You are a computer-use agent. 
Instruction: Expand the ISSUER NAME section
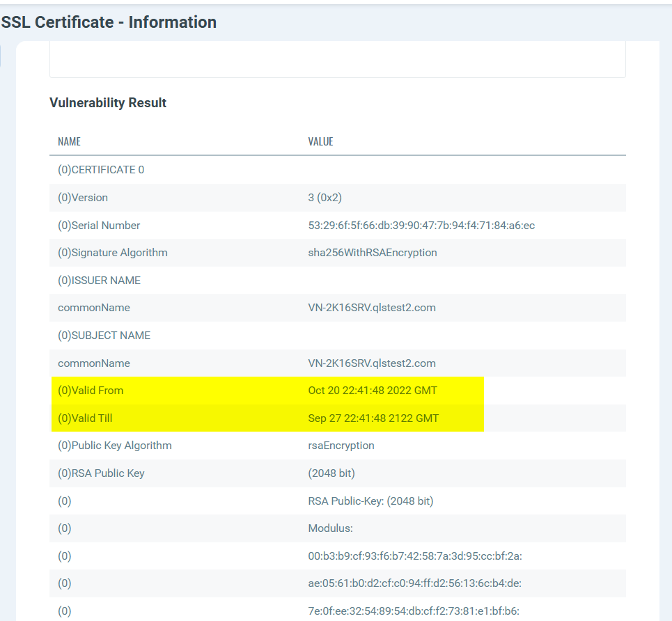(100, 280)
